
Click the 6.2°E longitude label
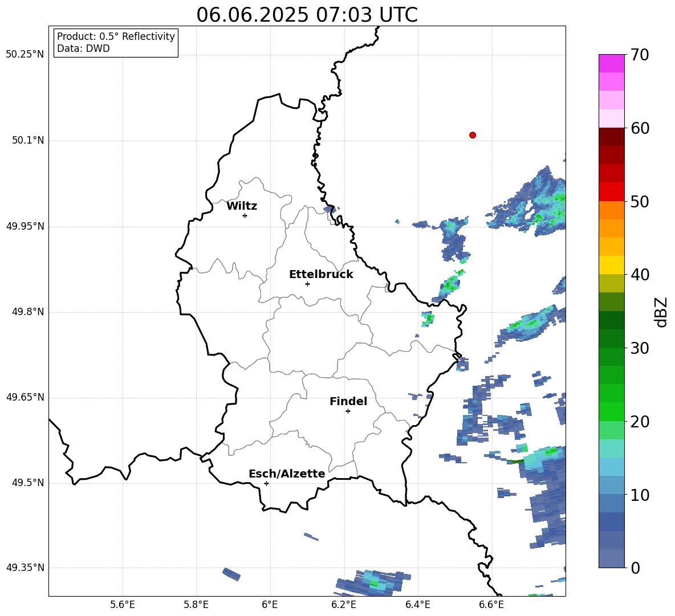344,605
